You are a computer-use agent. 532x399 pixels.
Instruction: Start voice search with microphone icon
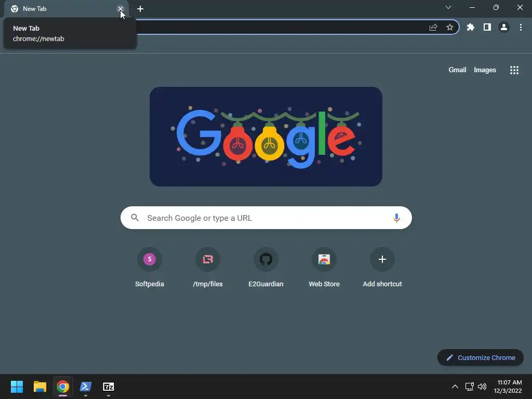(396, 218)
